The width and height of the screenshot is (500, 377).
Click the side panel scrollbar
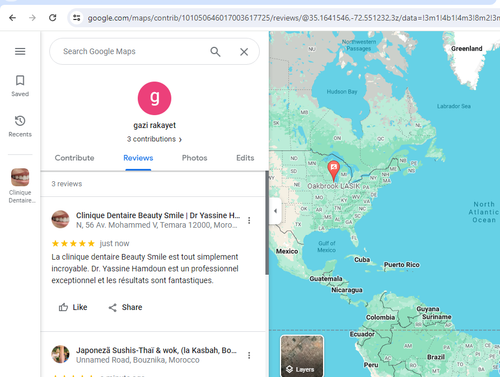click(x=267, y=222)
